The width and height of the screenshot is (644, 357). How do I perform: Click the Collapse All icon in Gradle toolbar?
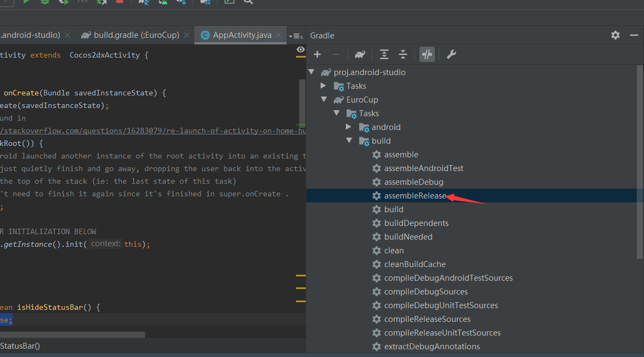point(403,54)
